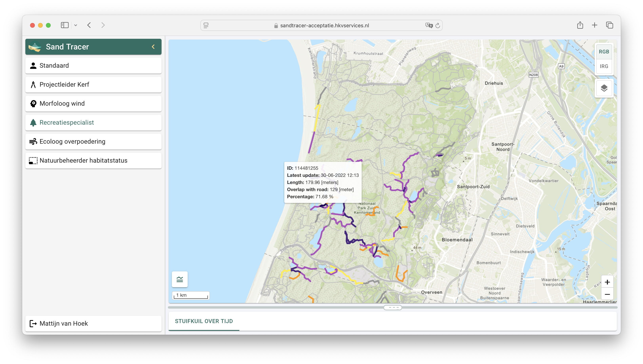Switch the imagery to RGB

pyautogui.click(x=604, y=52)
